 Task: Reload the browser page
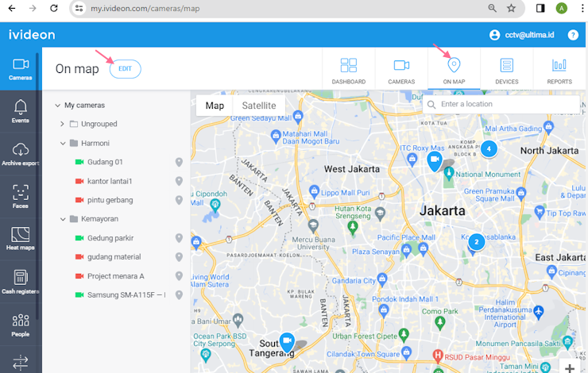[54, 8]
